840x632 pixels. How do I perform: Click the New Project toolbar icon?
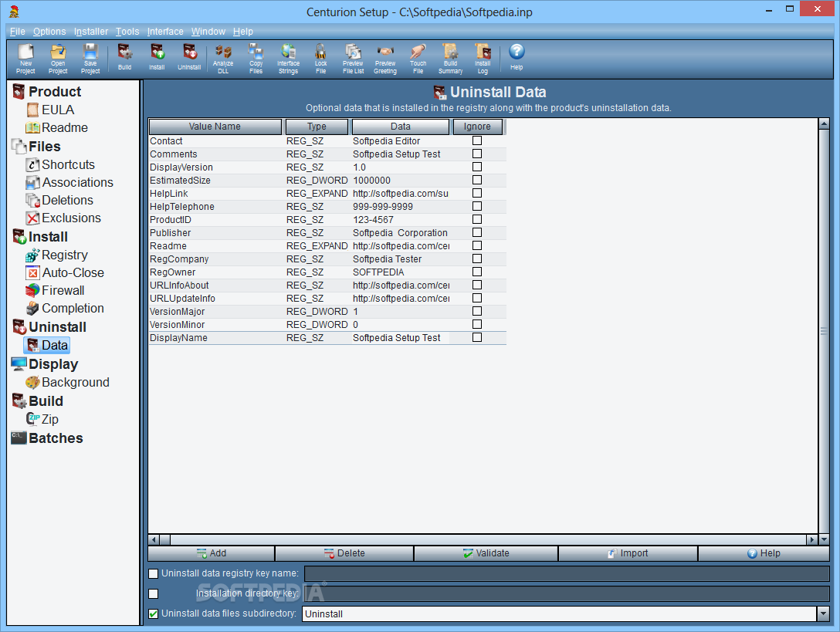coord(25,59)
